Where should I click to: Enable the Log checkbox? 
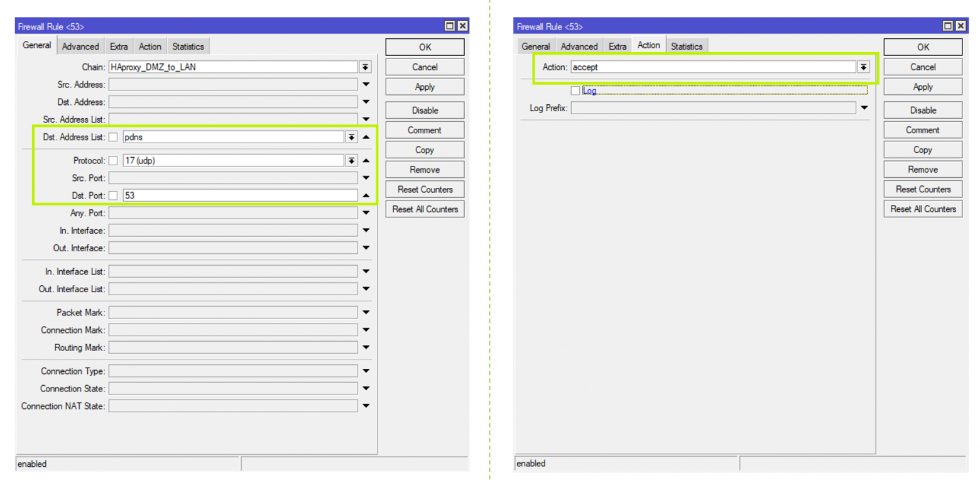(575, 90)
